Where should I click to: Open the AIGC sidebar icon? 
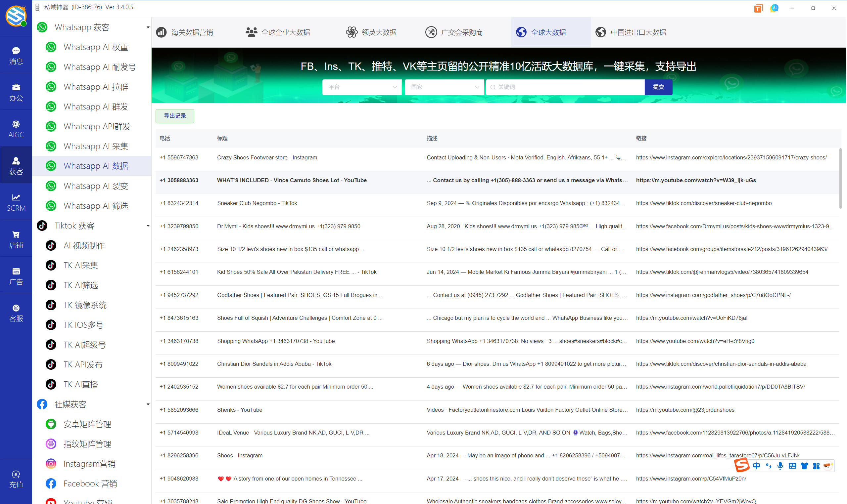pos(16,129)
